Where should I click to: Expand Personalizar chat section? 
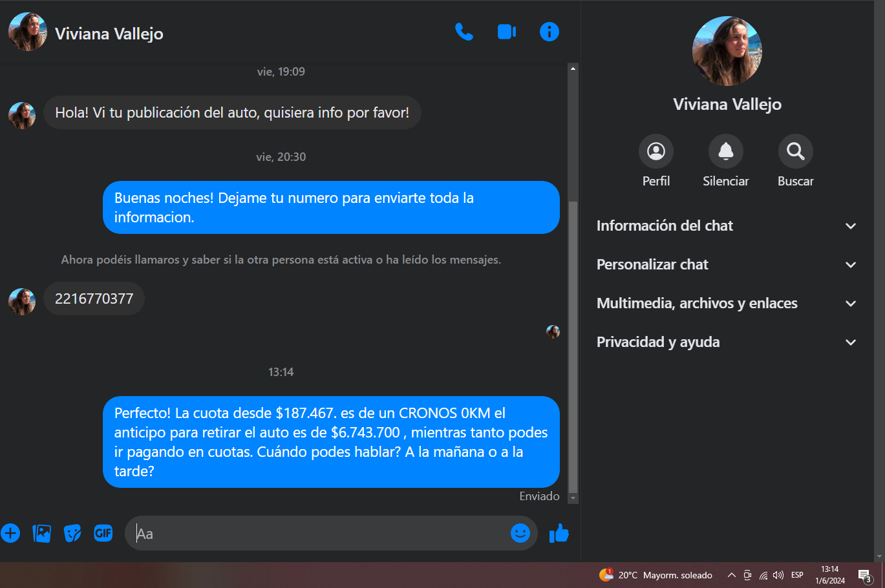pyautogui.click(x=727, y=264)
